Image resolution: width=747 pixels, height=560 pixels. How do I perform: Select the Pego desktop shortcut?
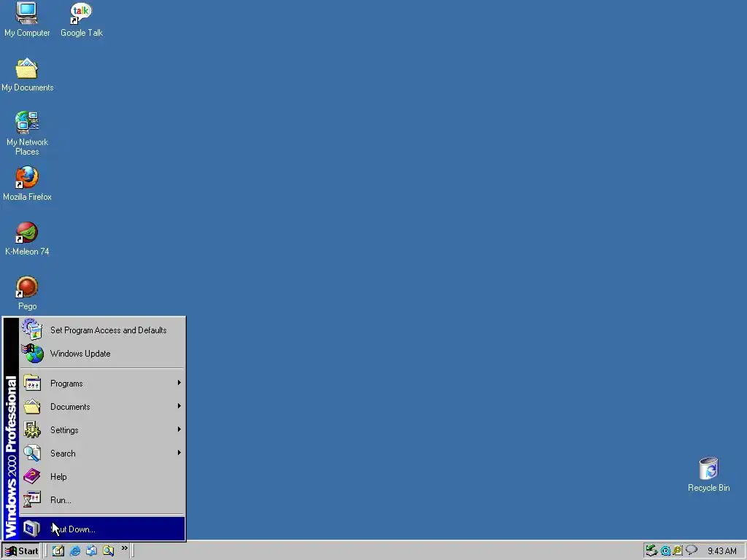pos(27,293)
